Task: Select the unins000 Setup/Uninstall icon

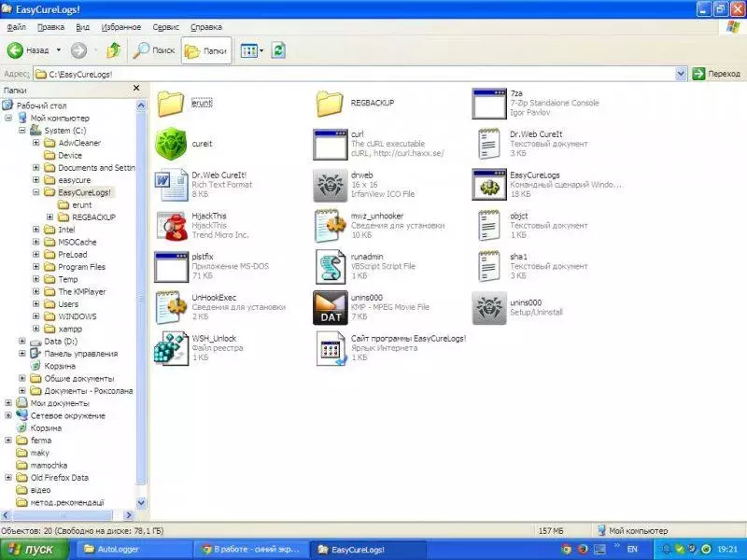Action: tap(489, 308)
